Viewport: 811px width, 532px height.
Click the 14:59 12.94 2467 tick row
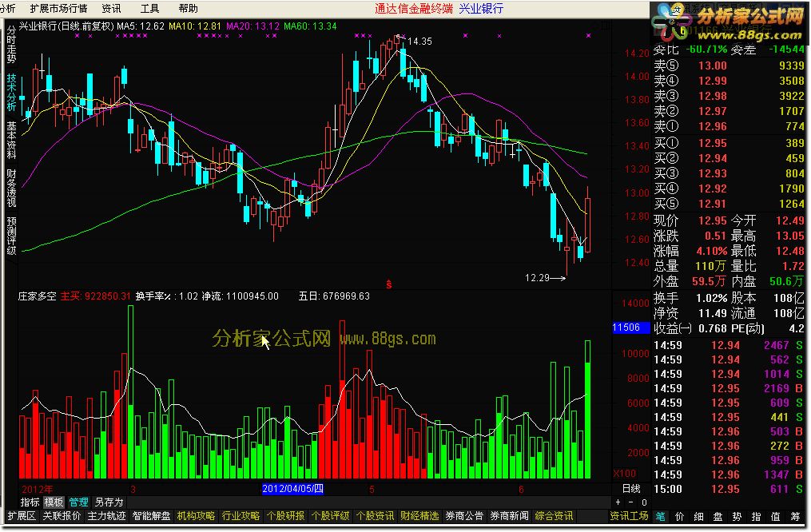729,345
